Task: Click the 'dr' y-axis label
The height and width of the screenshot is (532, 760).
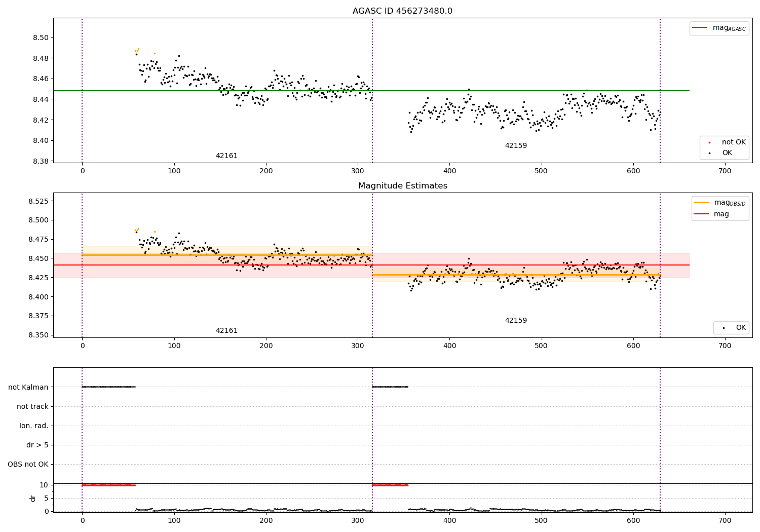Action: 33,498
